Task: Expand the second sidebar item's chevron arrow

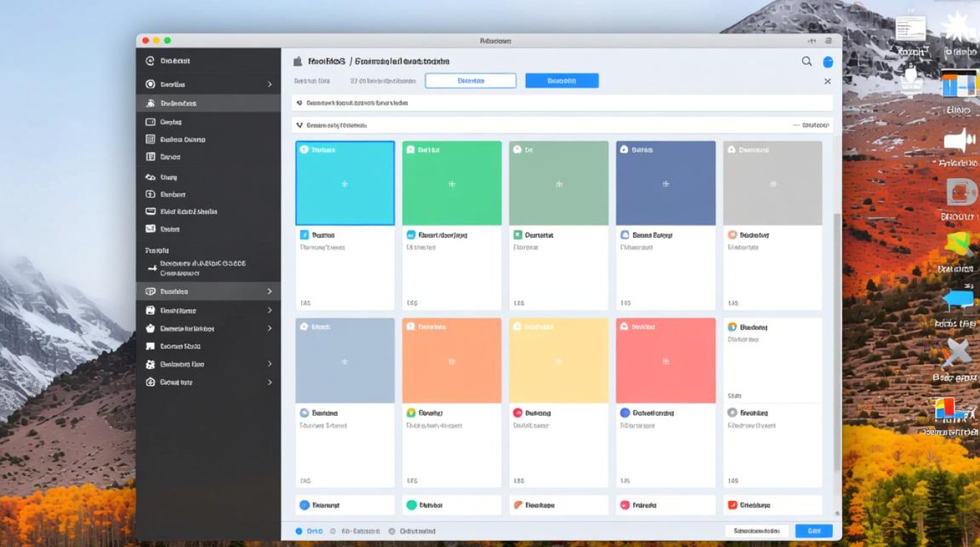Action: [x=269, y=85]
